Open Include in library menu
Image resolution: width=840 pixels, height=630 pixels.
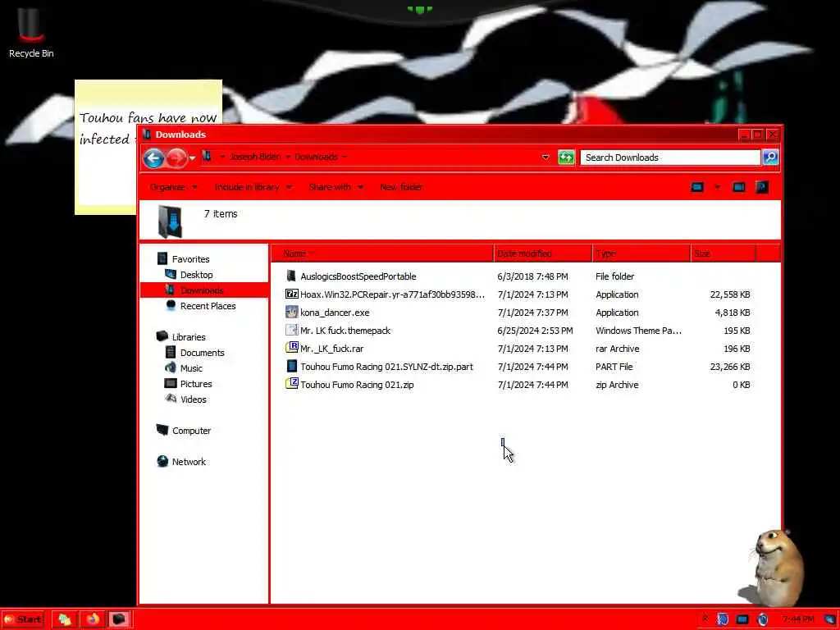click(x=253, y=187)
